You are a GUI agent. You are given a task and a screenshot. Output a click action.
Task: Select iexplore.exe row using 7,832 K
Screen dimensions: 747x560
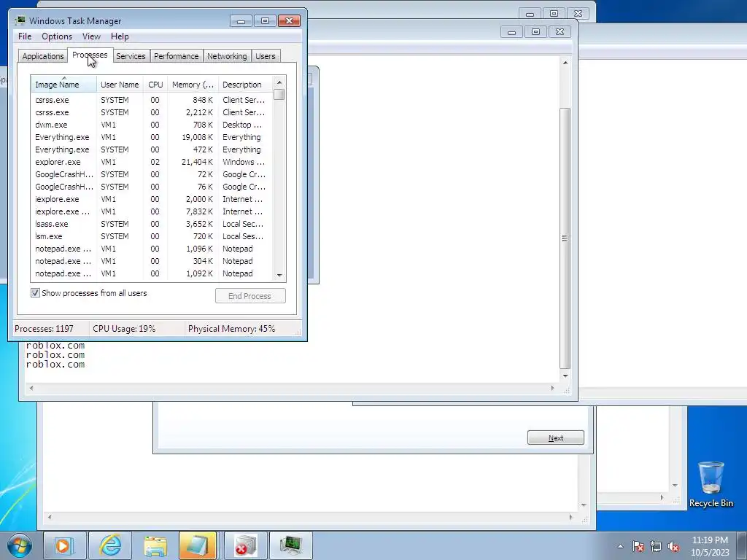(x=152, y=211)
